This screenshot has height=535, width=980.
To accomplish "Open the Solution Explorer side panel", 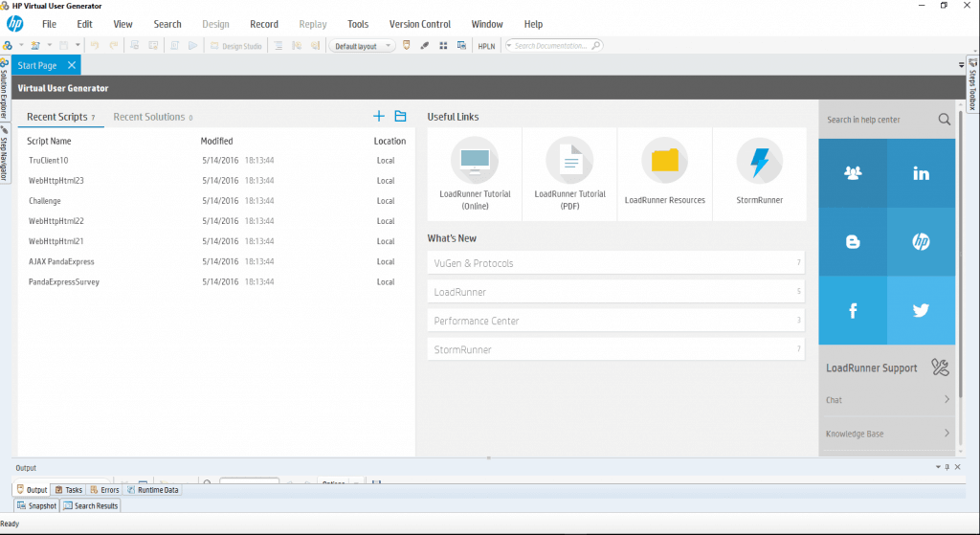I will pos(4,88).
